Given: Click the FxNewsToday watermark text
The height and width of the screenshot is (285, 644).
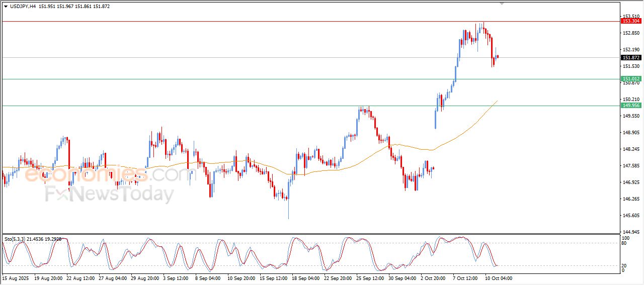Looking at the screenshot, I should point(110,194).
